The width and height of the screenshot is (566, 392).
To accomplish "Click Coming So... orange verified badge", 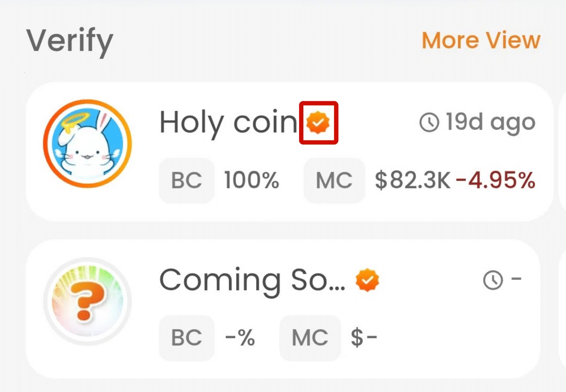I will click(x=367, y=280).
